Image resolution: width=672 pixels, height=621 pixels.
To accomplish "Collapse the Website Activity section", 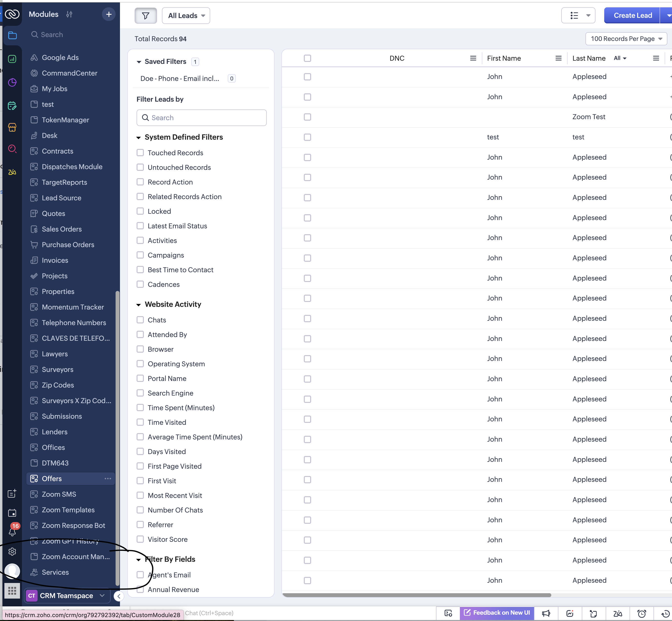I will pyautogui.click(x=138, y=304).
